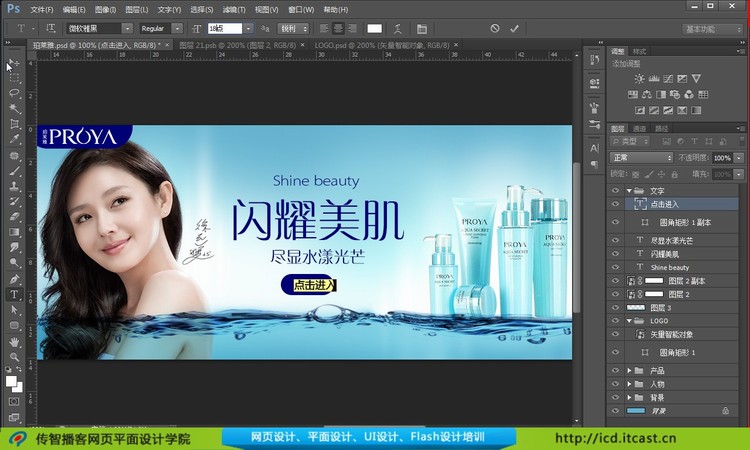Switch to the 通道 panel tab
The height and width of the screenshot is (450, 750).
tap(639, 129)
